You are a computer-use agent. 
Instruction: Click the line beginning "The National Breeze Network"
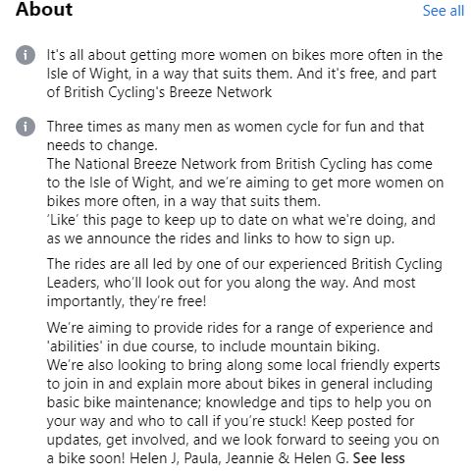coord(239,164)
